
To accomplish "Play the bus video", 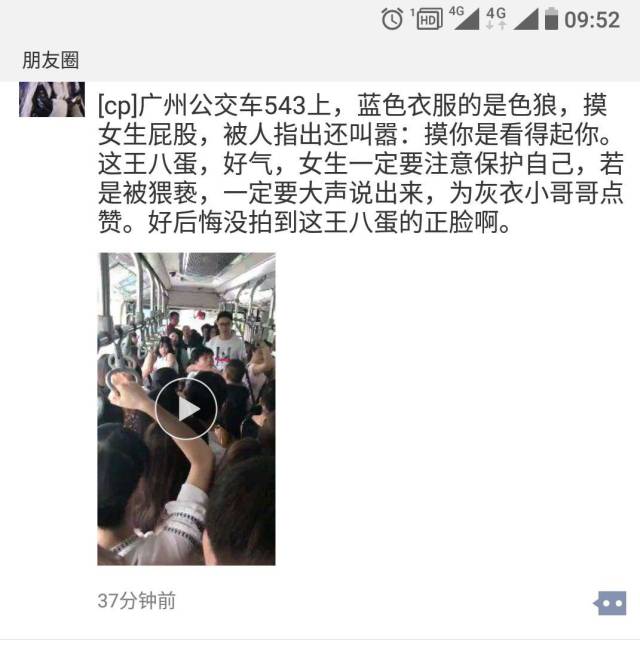I will 186,409.
